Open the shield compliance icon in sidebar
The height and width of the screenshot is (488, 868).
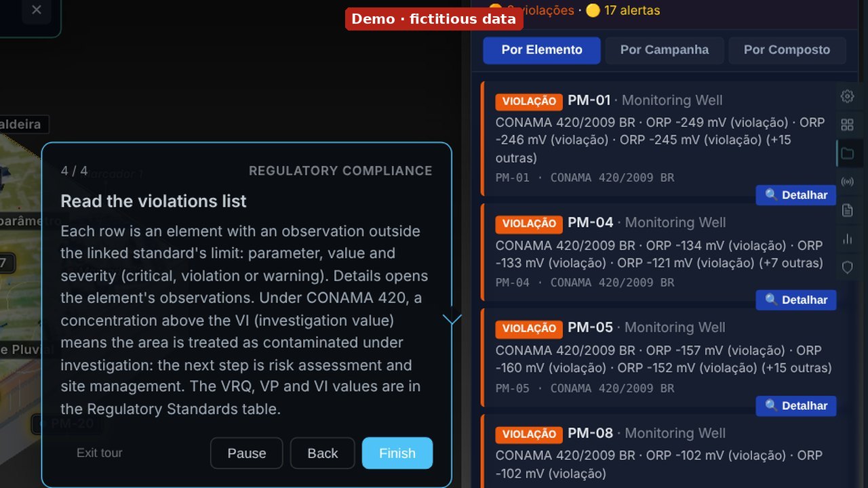click(x=847, y=267)
